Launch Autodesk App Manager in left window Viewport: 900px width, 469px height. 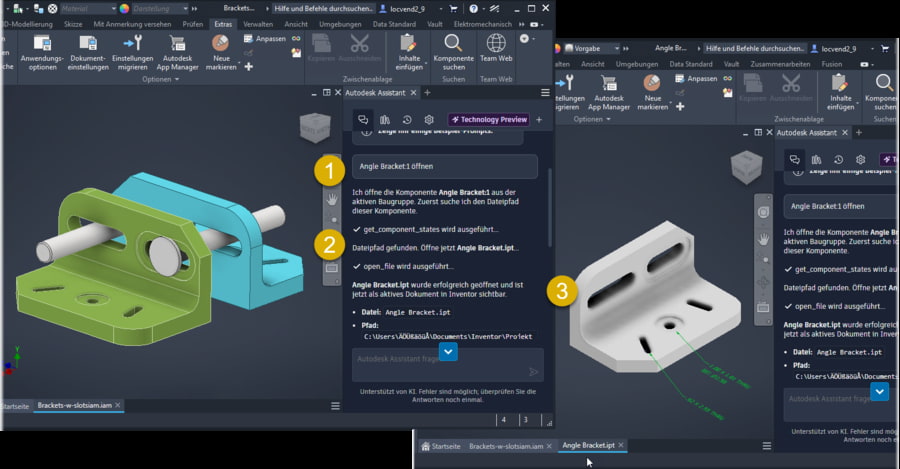pos(177,53)
